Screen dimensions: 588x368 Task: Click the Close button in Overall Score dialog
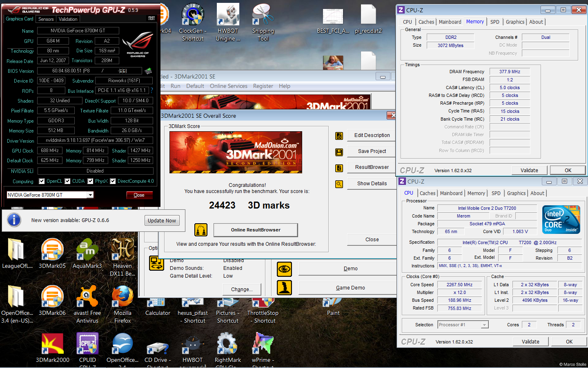coord(372,240)
